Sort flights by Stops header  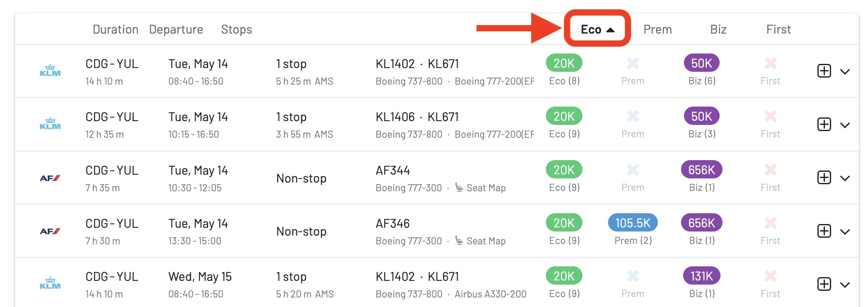[x=236, y=29]
